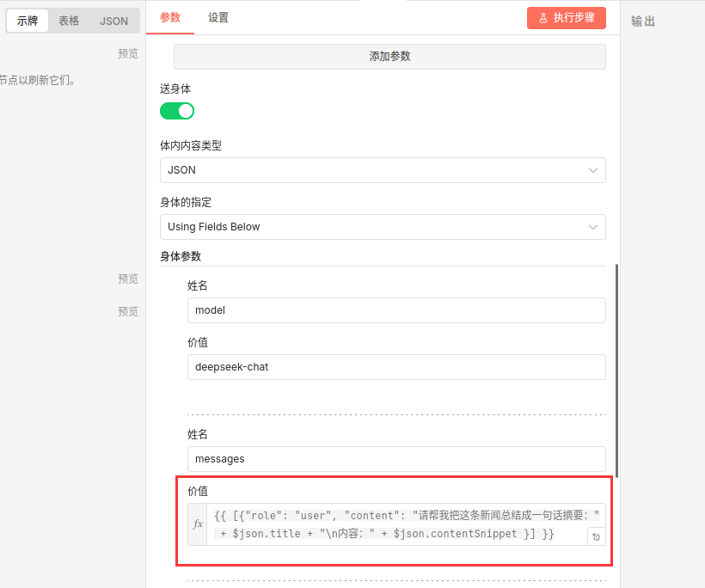Toggle the 送身体 switch off

(177, 111)
